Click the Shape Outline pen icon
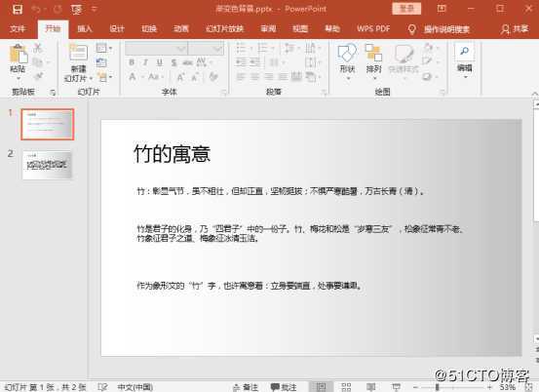539x392 pixels. (427, 61)
